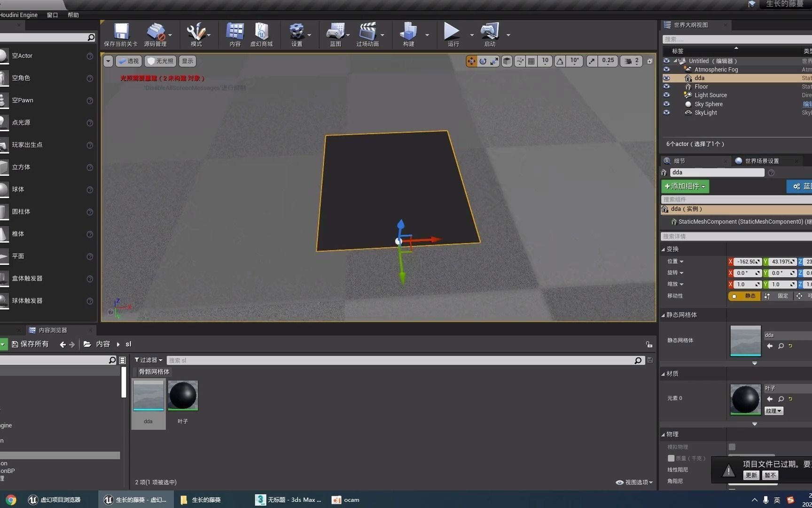Edit location X value field
812x508 pixels.
coord(747,262)
